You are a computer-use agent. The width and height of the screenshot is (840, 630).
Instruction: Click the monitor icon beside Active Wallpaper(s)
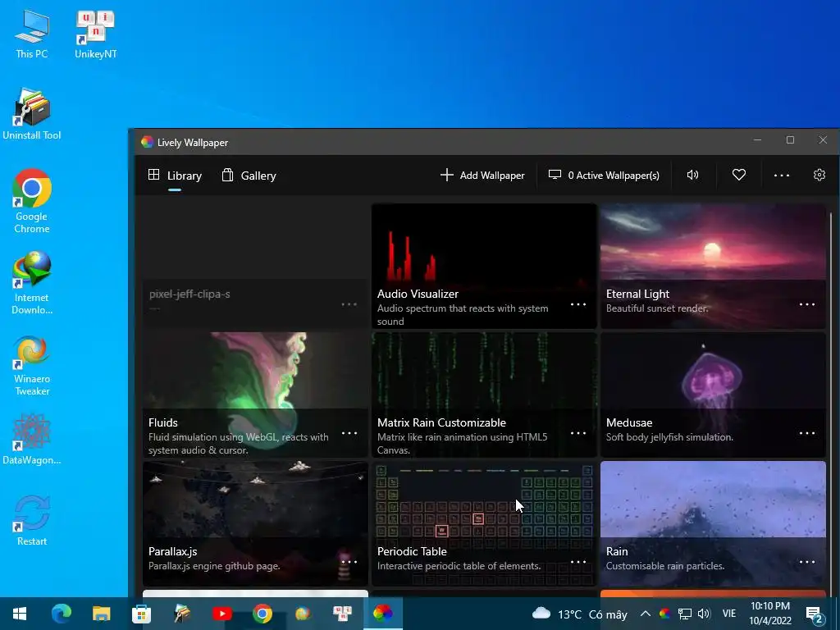[555, 175]
